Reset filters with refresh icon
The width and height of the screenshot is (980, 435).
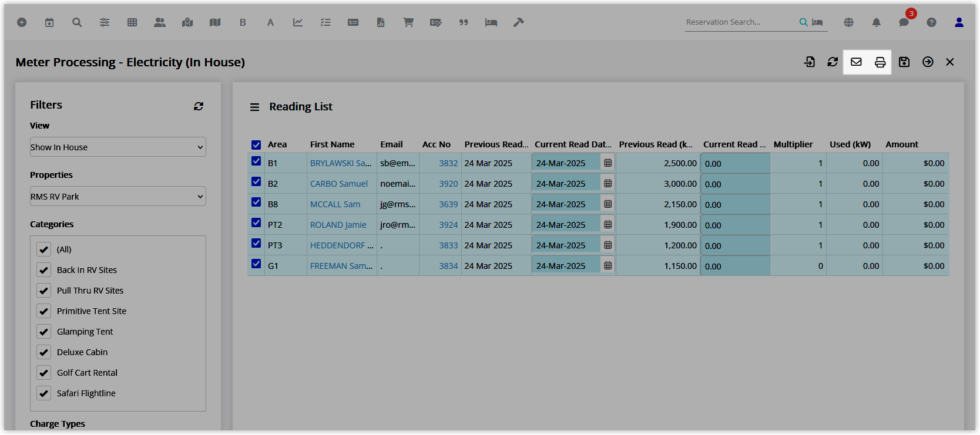coord(199,106)
